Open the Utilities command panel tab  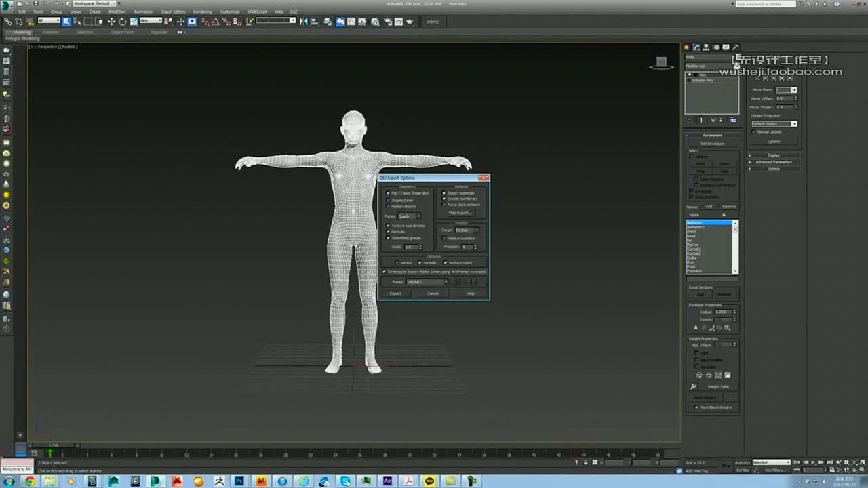(x=735, y=47)
